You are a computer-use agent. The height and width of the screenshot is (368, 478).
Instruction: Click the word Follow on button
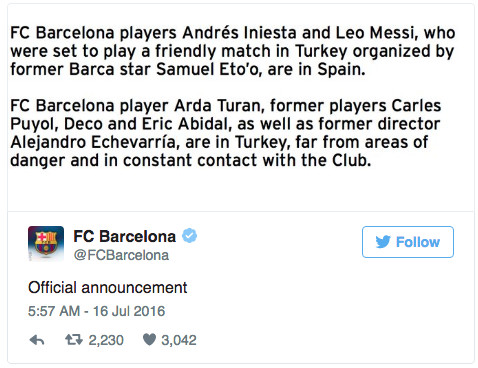(418, 242)
